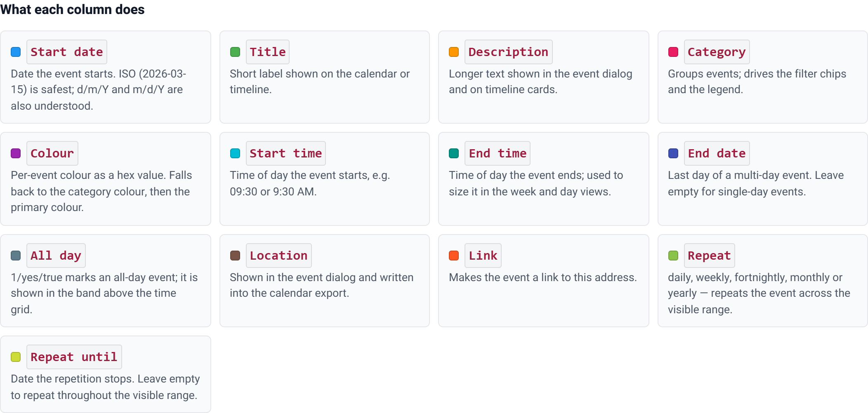This screenshot has width=868, height=413.
Task: Select the Location column label
Action: click(x=279, y=256)
